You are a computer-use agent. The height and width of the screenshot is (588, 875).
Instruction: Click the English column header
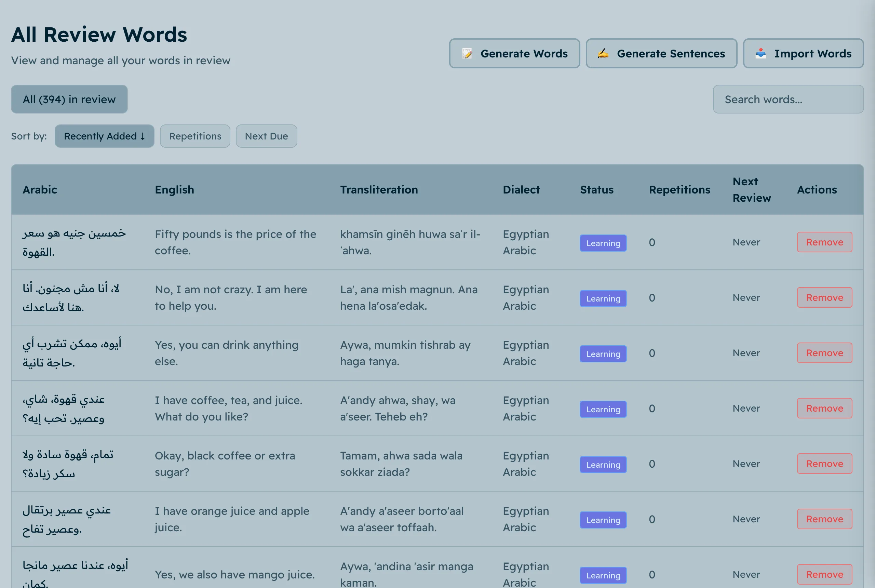[x=174, y=189]
